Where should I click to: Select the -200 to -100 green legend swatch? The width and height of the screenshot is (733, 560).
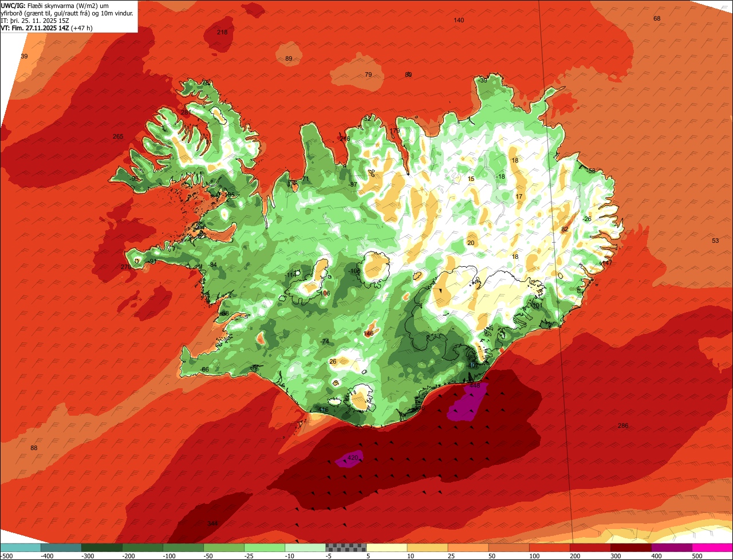pyautogui.click(x=142, y=547)
